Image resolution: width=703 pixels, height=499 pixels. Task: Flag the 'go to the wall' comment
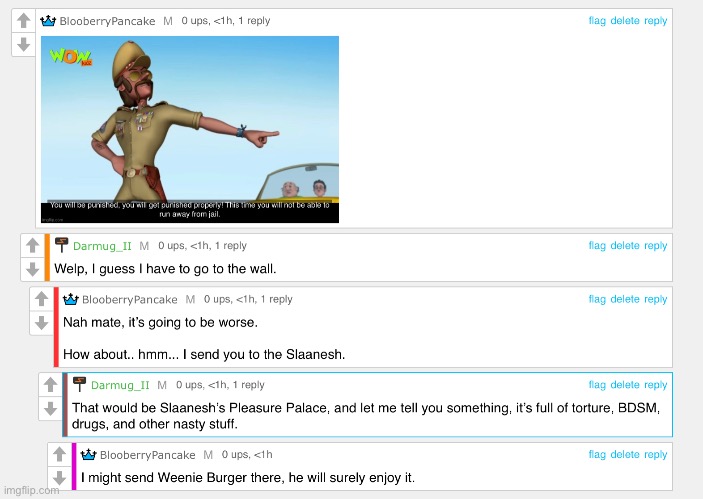(x=597, y=246)
